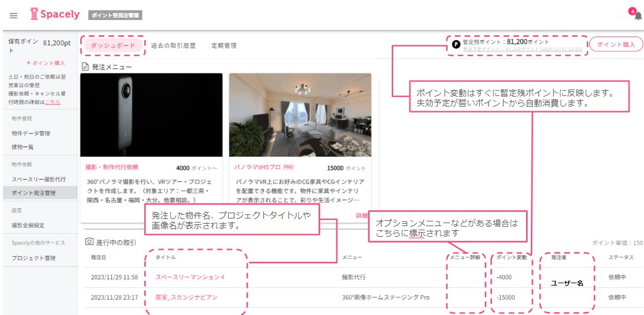Click the ポイント受発注管理 header label

point(115,15)
